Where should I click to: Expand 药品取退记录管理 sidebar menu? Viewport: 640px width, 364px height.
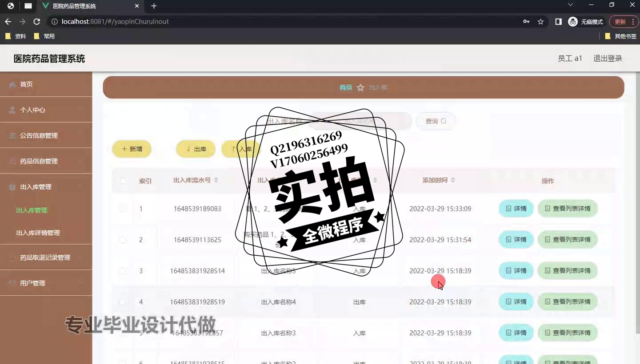click(x=46, y=257)
